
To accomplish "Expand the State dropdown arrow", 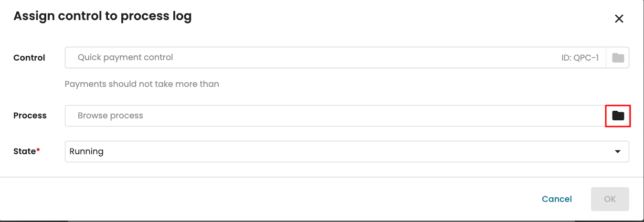I will (x=618, y=151).
